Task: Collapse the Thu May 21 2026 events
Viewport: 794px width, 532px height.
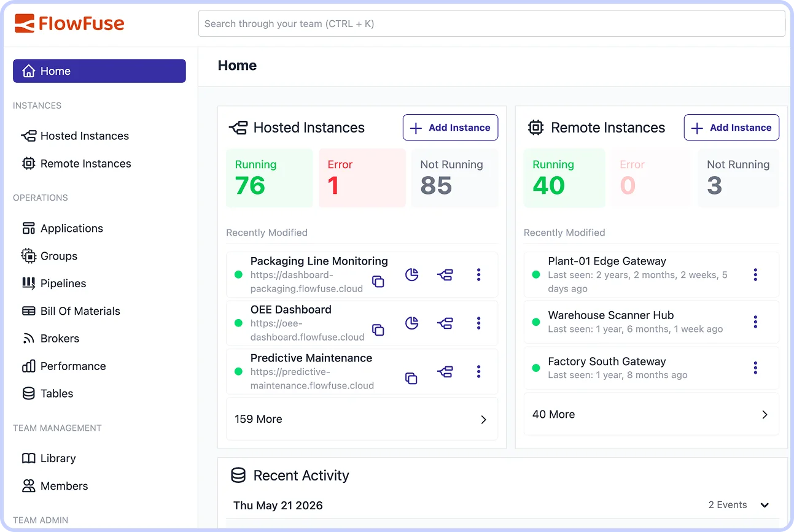Action: [765, 505]
